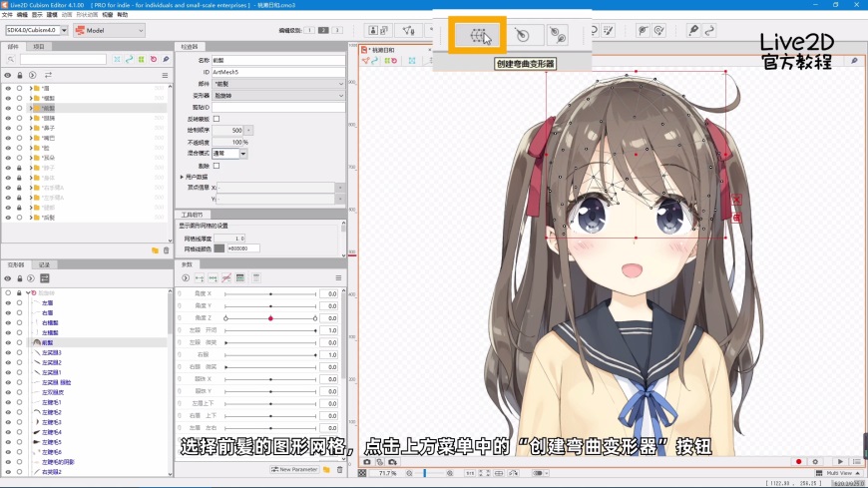Viewport: 868px width, 488px height.
Task: Click the parts search input field
Action: point(63,59)
